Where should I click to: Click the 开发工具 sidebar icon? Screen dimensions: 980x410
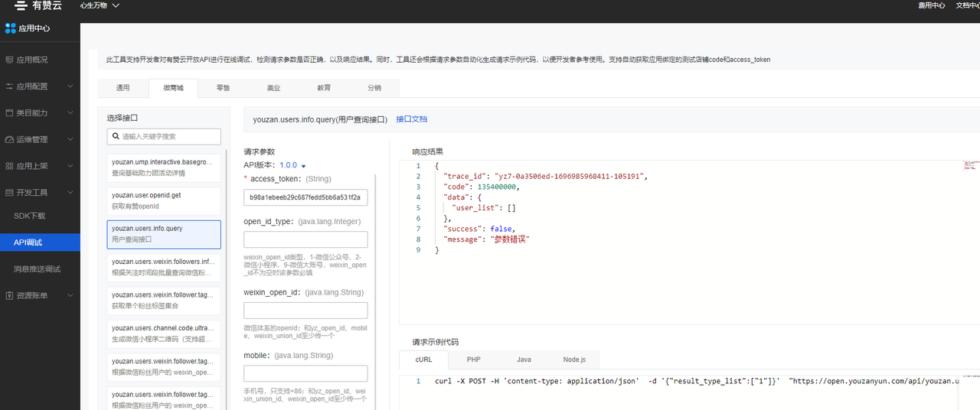click(9, 193)
